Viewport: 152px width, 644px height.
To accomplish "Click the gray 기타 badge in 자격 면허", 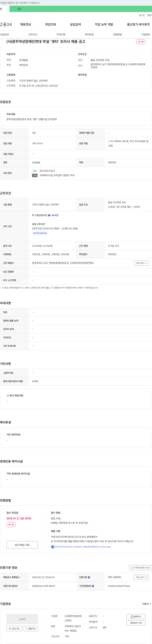I will pos(35,175).
